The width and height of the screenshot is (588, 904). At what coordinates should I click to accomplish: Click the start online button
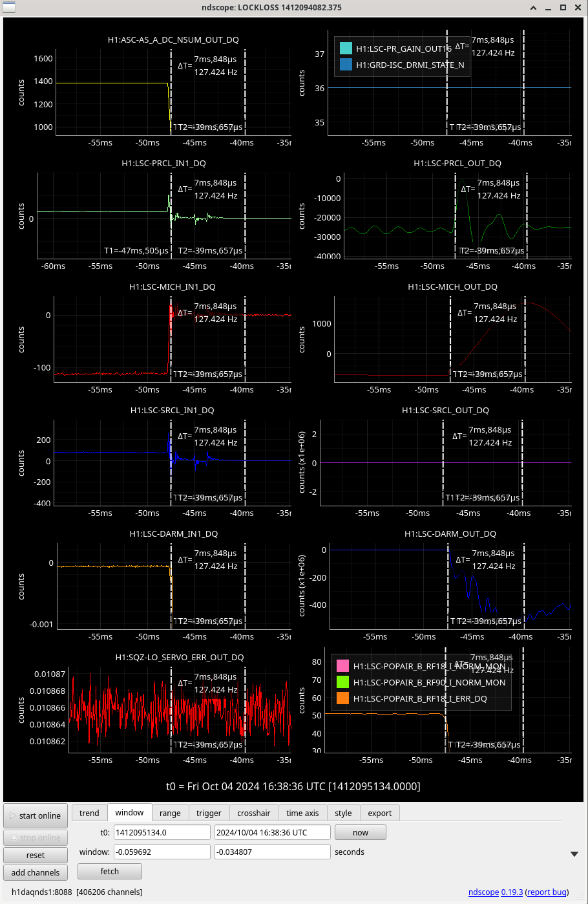point(36,815)
